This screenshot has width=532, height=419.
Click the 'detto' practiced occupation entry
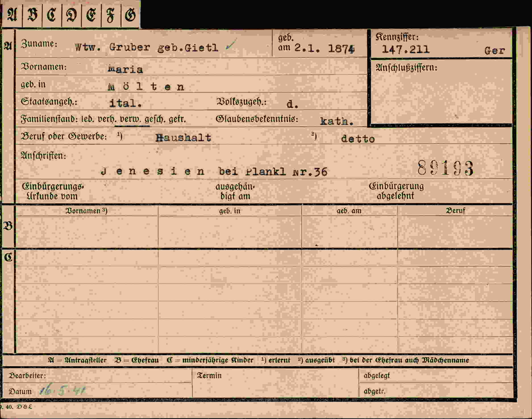[358, 139]
